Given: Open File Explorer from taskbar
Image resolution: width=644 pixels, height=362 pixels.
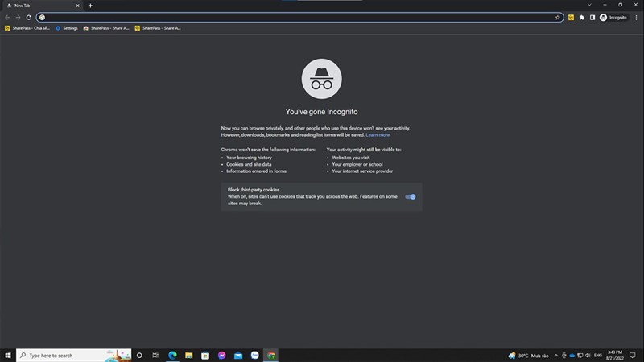Looking at the screenshot, I should 189,356.
